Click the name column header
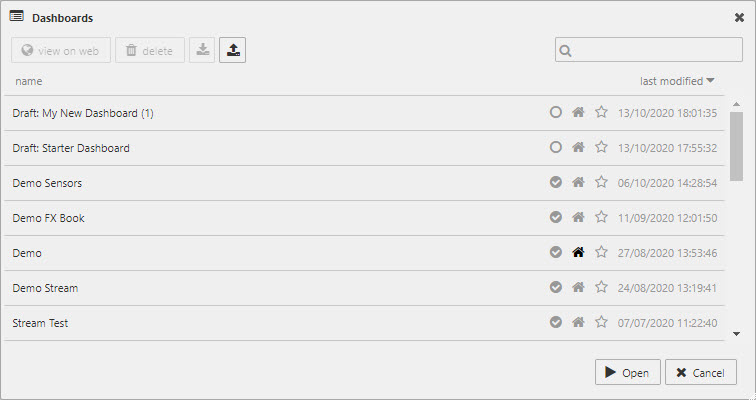Viewport: 756px width, 400px height. click(29, 81)
